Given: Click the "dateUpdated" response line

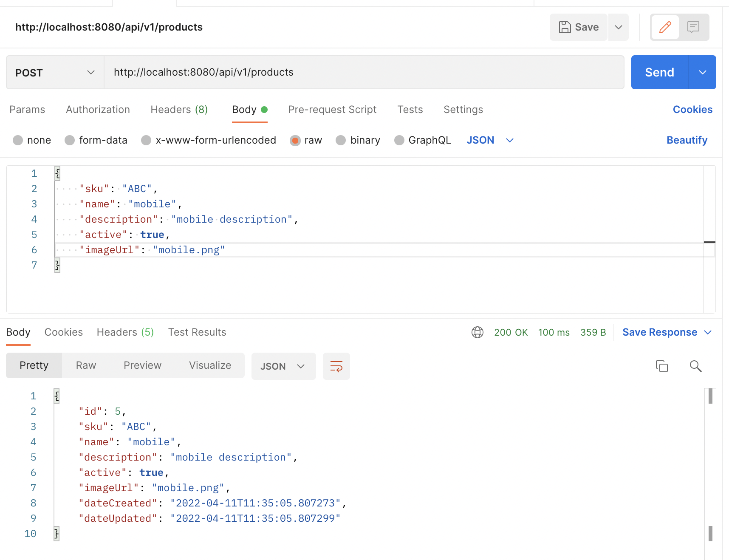Looking at the screenshot, I should 209,518.
